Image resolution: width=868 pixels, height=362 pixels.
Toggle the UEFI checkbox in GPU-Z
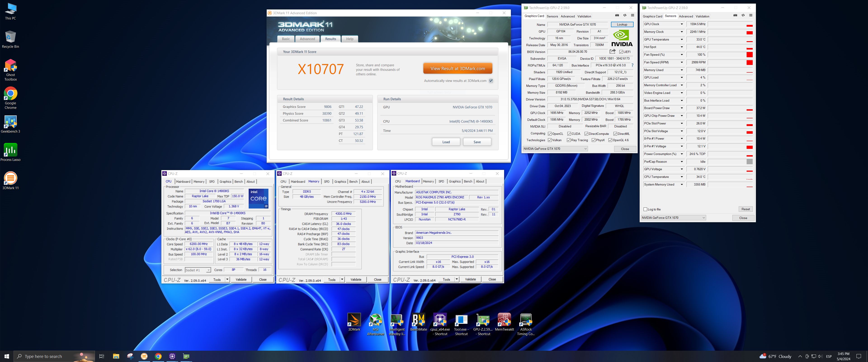point(621,52)
